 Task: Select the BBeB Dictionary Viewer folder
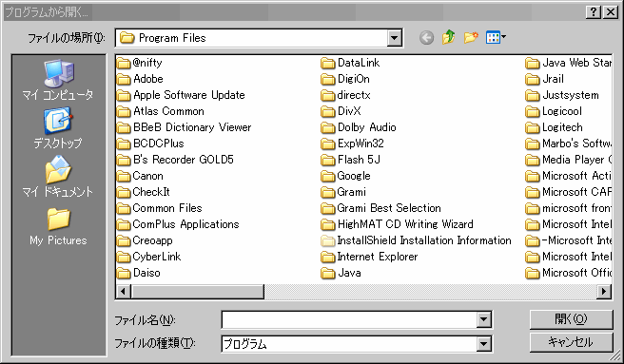[185, 127]
